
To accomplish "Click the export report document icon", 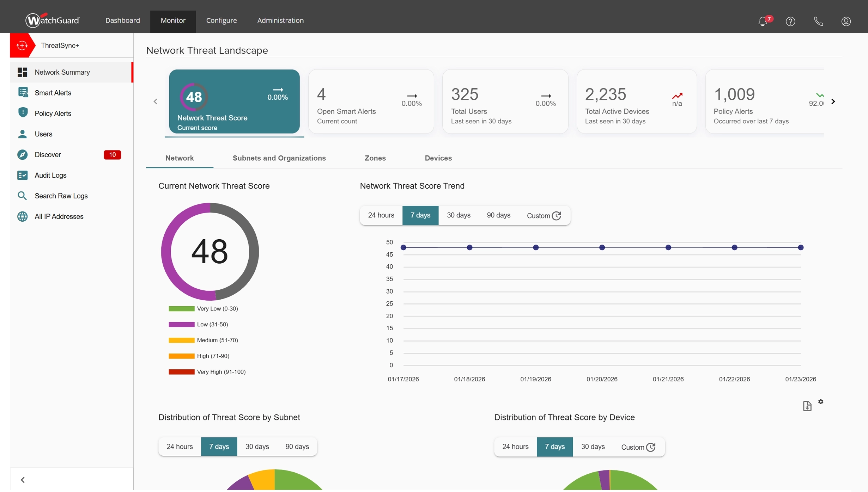I will tap(807, 406).
